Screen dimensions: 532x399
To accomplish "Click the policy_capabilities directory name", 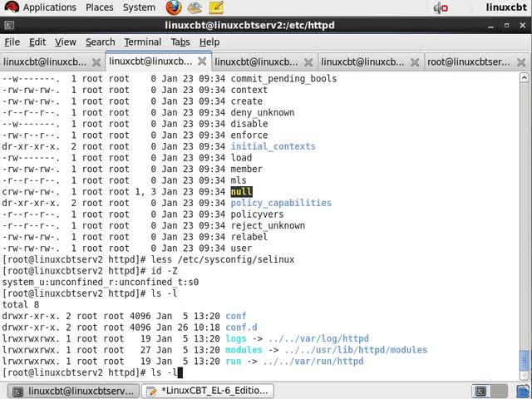I will 281,203.
